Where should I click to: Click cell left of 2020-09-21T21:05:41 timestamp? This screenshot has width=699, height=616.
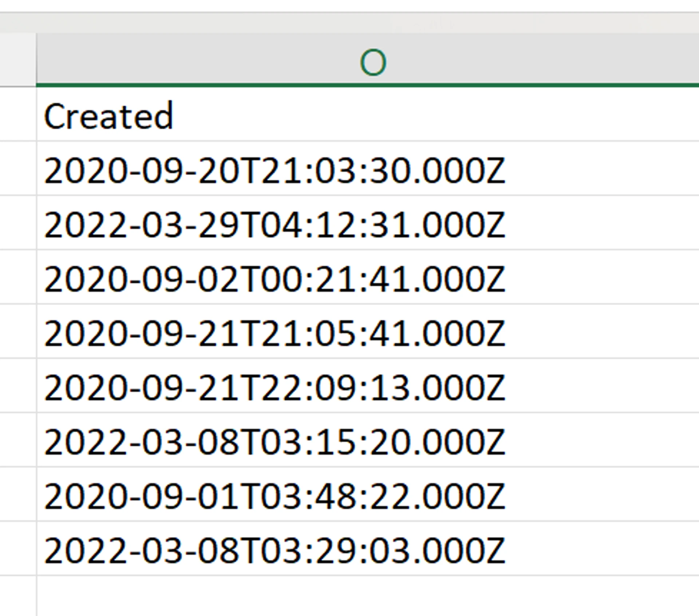pos(17,332)
